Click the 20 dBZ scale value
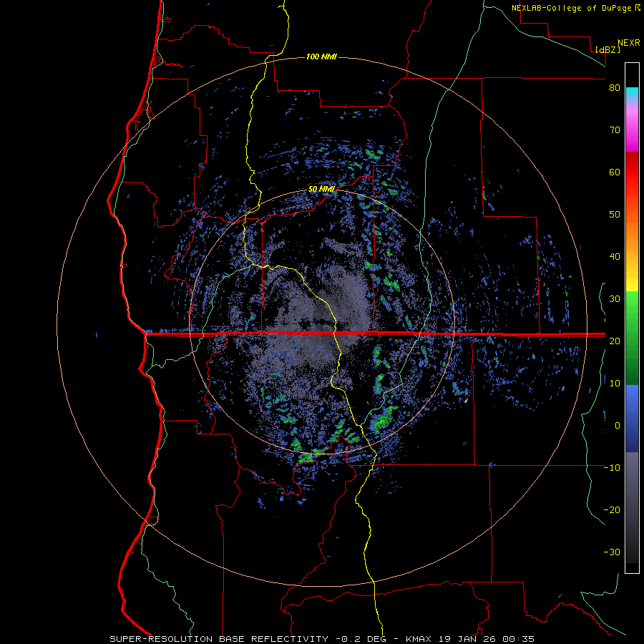Viewport: 644px width, 644px height. 615,341
